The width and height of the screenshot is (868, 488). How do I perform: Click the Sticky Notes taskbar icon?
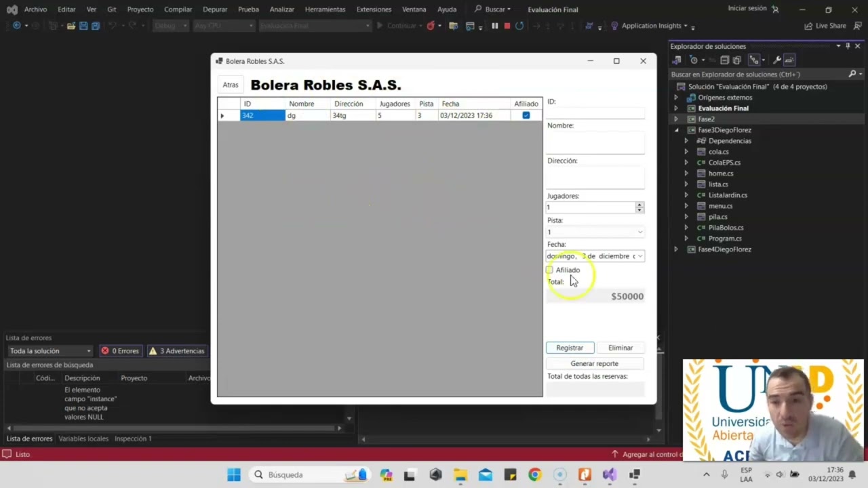pos(510,474)
